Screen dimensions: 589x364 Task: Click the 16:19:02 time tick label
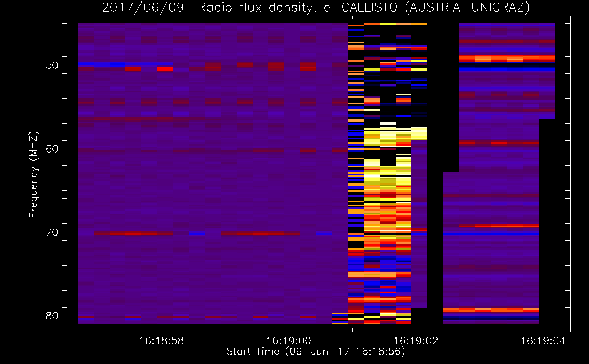416,341
